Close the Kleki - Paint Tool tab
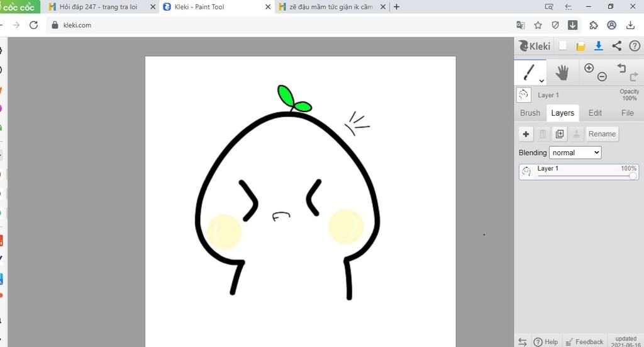 coord(268,7)
